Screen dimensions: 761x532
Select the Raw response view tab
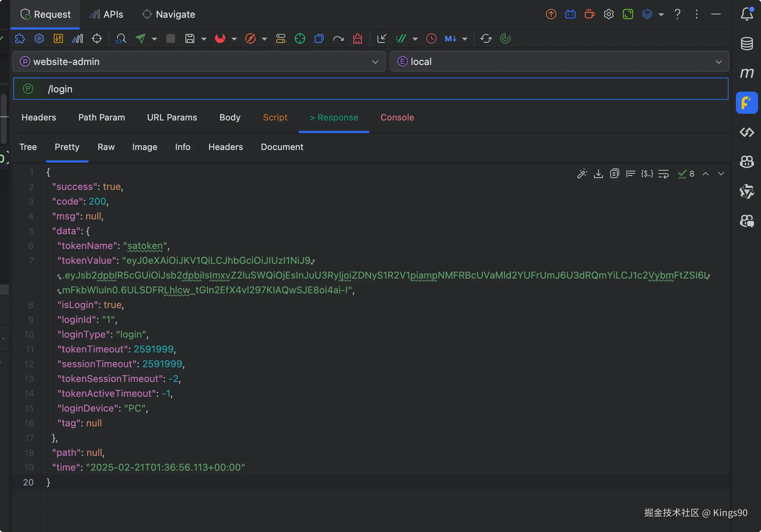[x=106, y=147]
